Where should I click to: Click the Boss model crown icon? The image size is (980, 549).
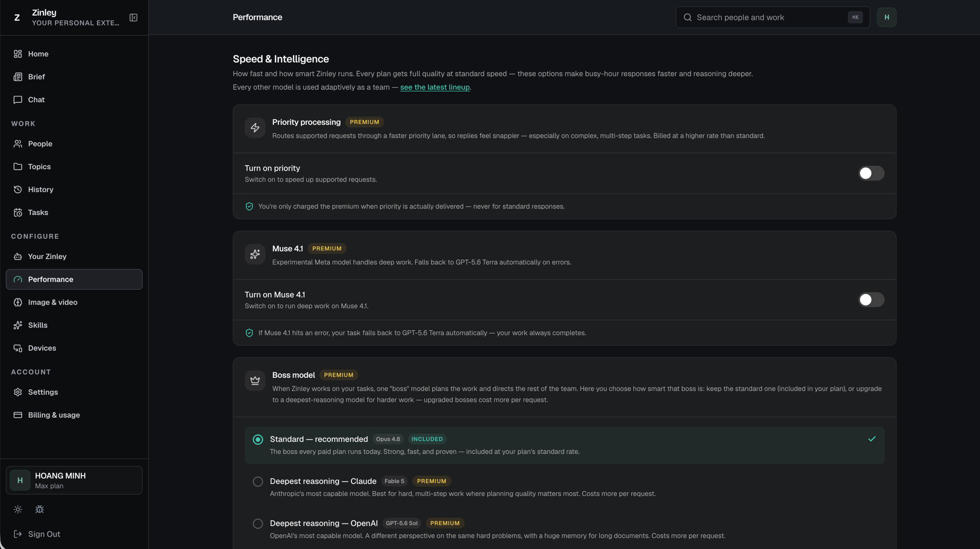(255, 381)
